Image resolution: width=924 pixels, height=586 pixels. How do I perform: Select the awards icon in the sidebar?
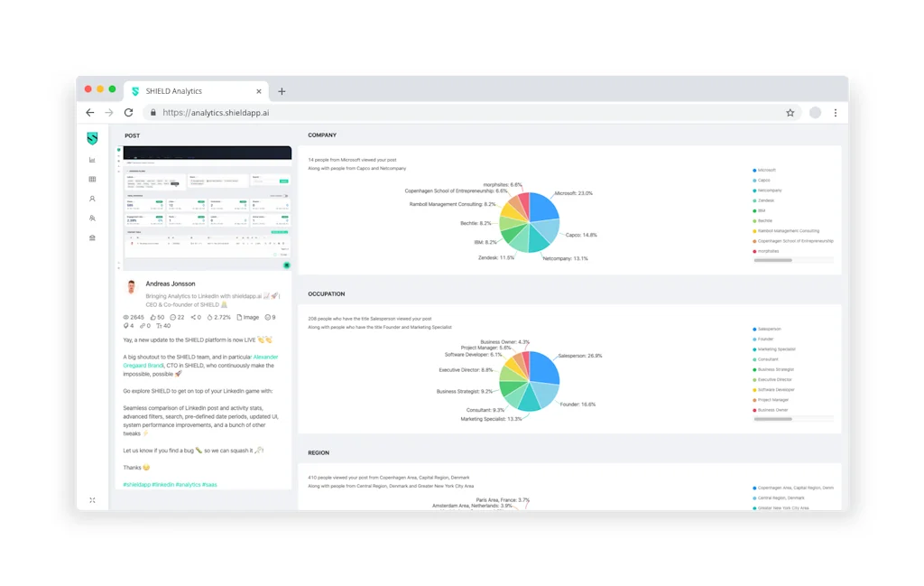[92, 237]
